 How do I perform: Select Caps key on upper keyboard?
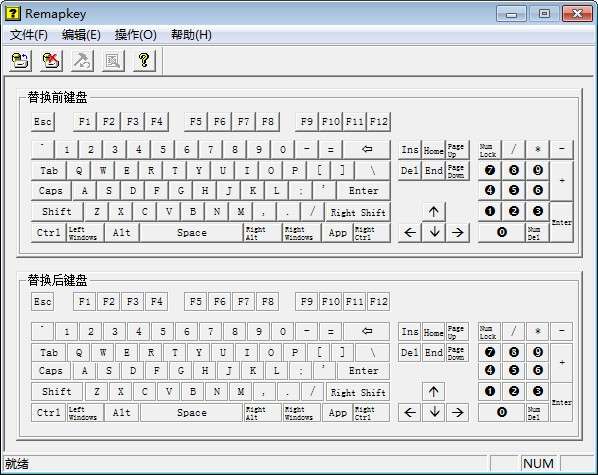51,190
